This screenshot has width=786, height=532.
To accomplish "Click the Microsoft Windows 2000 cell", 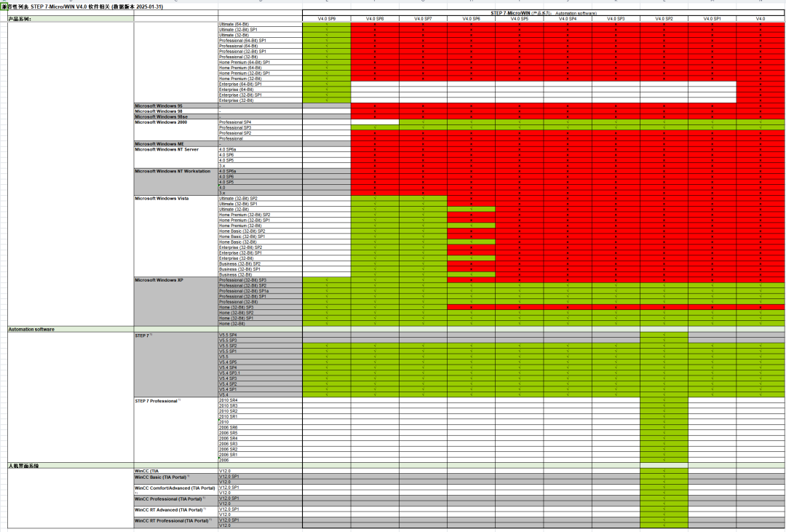I will [x=176, y=130].
